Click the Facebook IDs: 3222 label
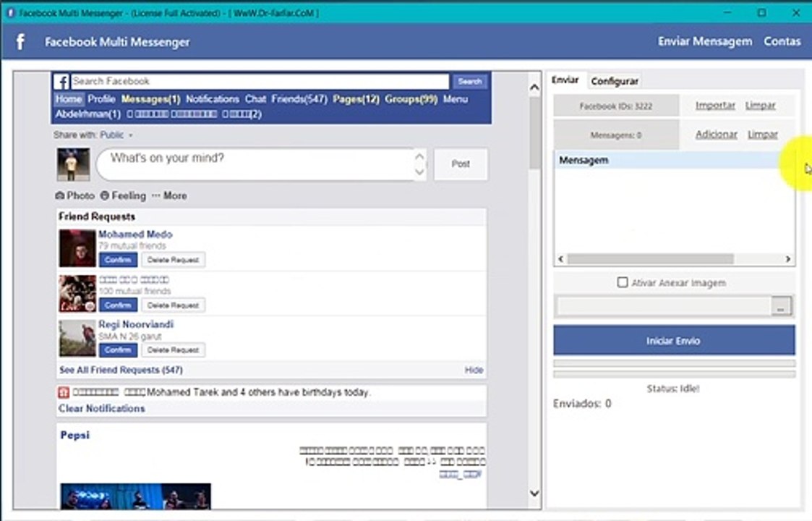Image resolution: width=812 pixels, height=521 pixels. point(616,106)
